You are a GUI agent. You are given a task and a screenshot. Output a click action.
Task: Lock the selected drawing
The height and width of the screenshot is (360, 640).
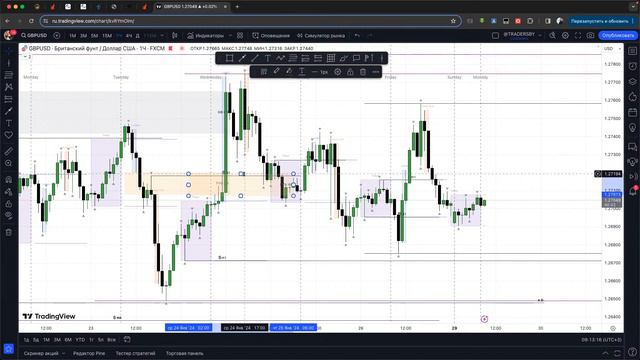click(x=350, y=72)
